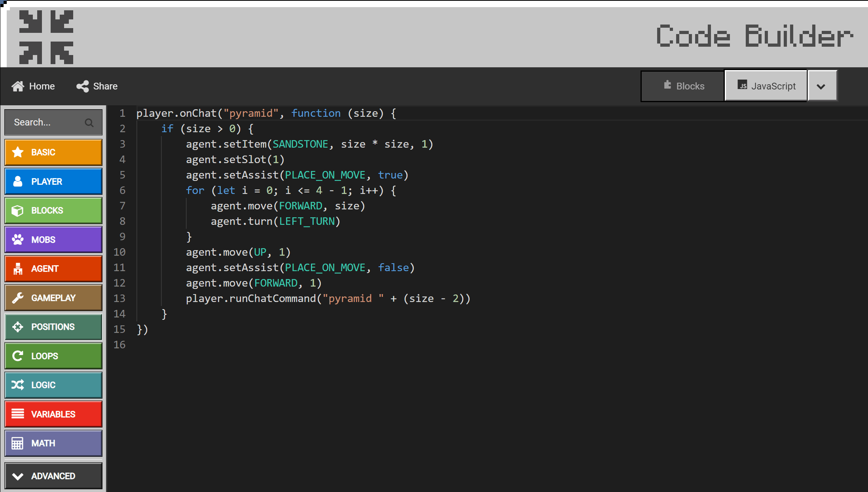Open the Variables category
The height and width of the screenshot is (492, 868).
pyautogui.click(x=53, y=414)
